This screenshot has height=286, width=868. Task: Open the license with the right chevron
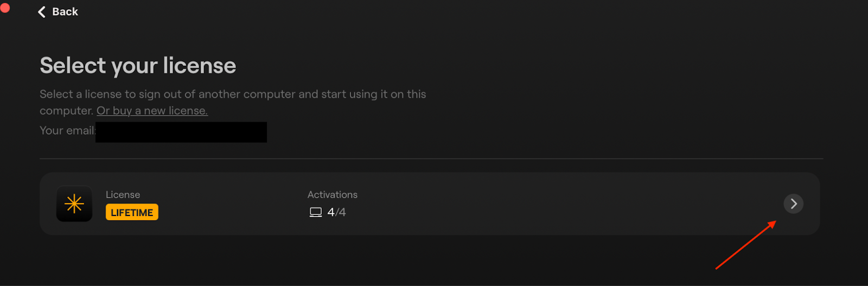[x=793, y=204]
